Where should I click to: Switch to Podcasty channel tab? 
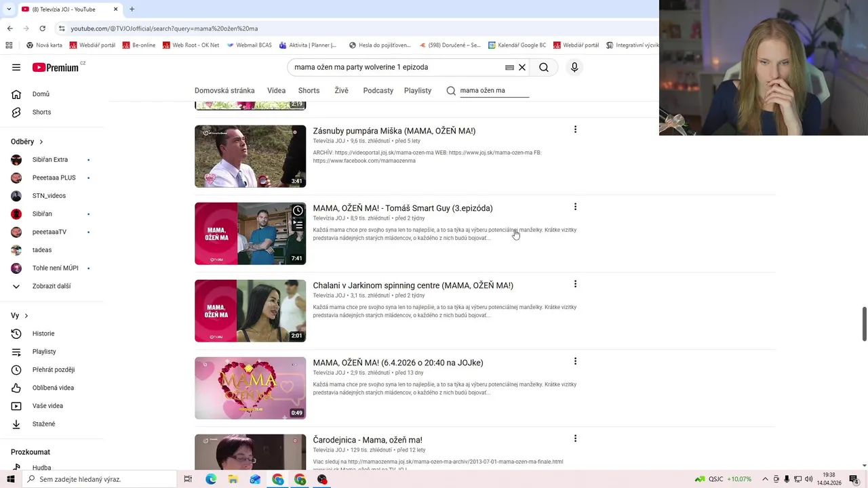(378, 90)
